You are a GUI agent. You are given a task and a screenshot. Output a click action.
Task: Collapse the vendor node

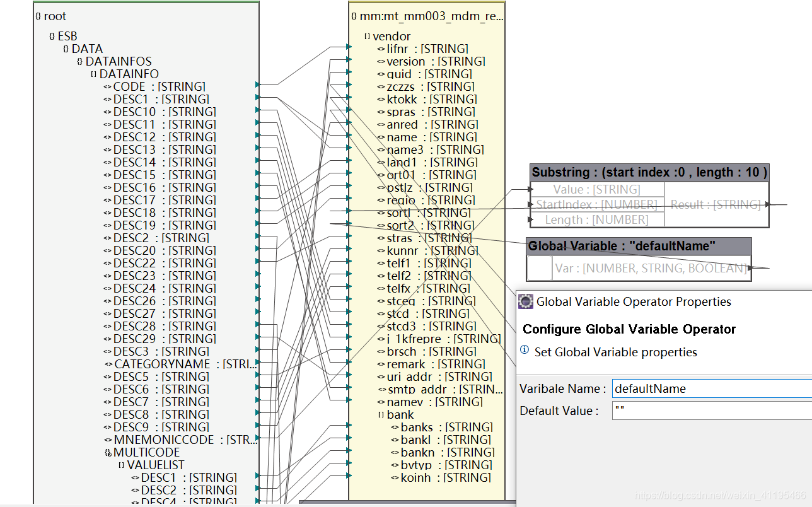368,36
